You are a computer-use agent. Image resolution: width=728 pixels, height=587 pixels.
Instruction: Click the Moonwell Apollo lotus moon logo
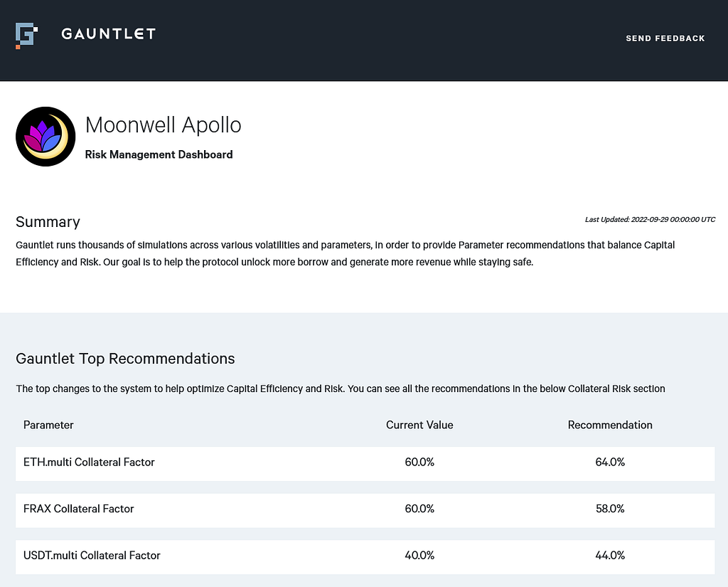coord(45,137)
